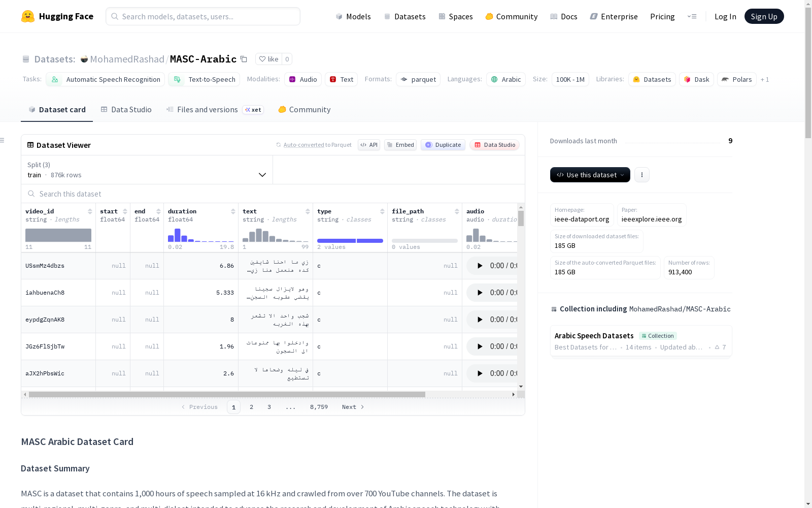Select the Arabic language tag
The width and height of the screenshot is (812, 508).
(x=506, y=79)
